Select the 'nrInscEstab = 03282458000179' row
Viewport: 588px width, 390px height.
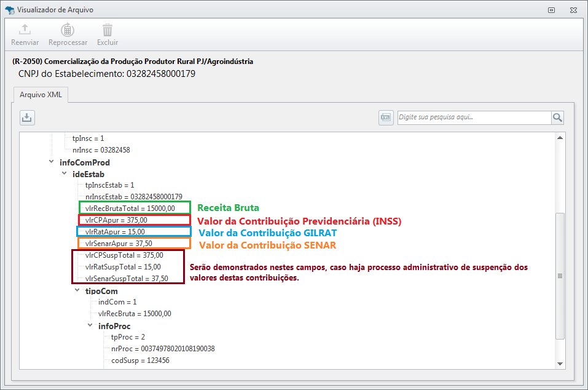point(134,197)
